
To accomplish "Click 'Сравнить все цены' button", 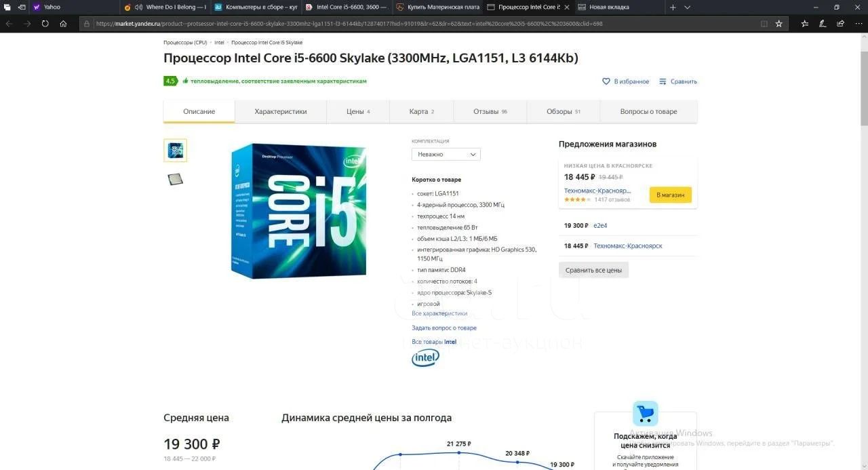I will click(593, 270).
